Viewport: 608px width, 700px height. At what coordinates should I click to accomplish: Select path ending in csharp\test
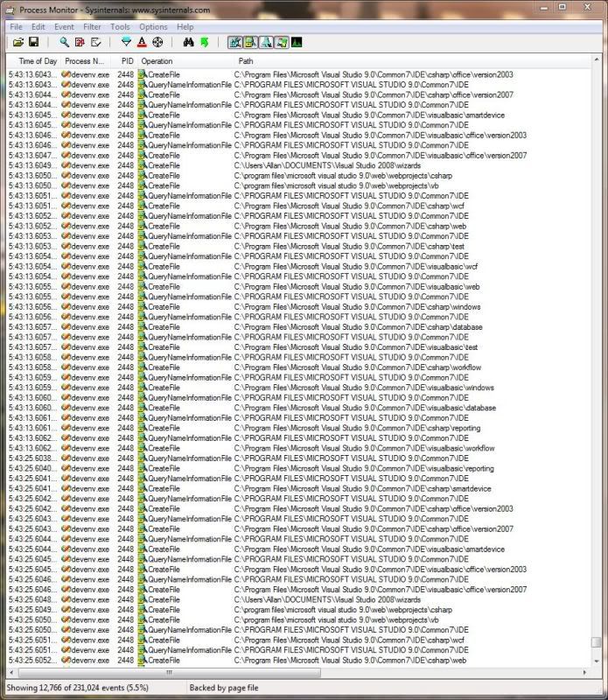(349, 247)
